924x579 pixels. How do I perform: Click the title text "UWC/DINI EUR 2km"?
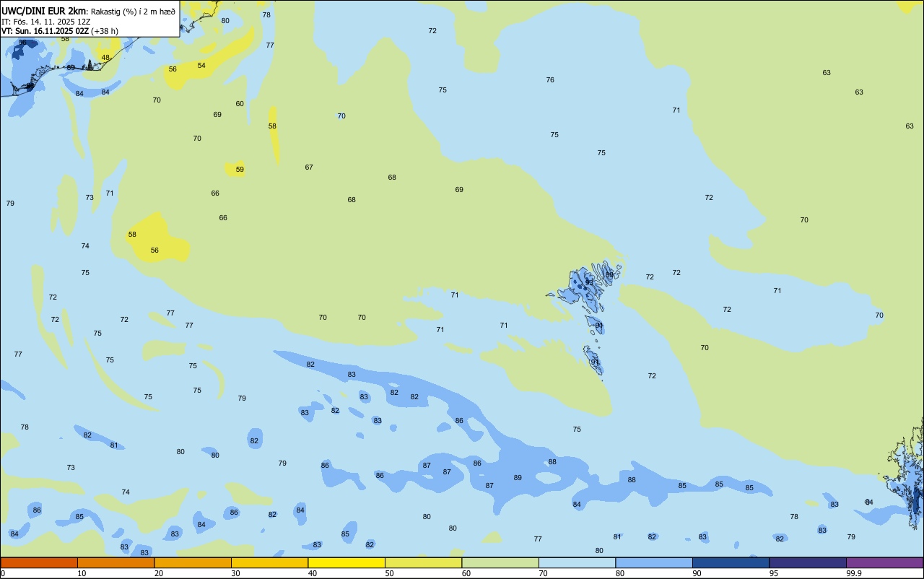[x=43, y=10]
